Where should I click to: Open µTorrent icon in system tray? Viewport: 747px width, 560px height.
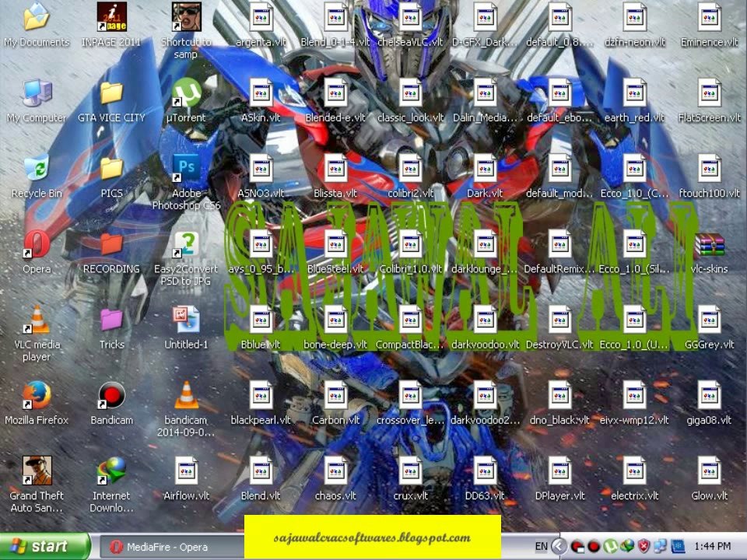[x=612, y=546]
